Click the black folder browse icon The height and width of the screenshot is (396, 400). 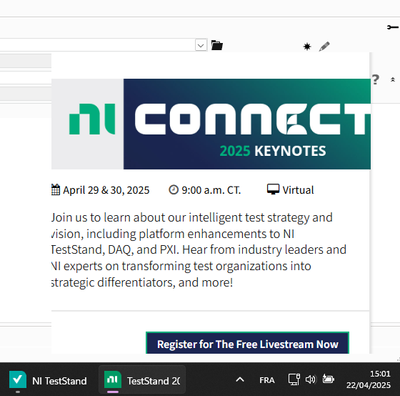pos(217,45)
